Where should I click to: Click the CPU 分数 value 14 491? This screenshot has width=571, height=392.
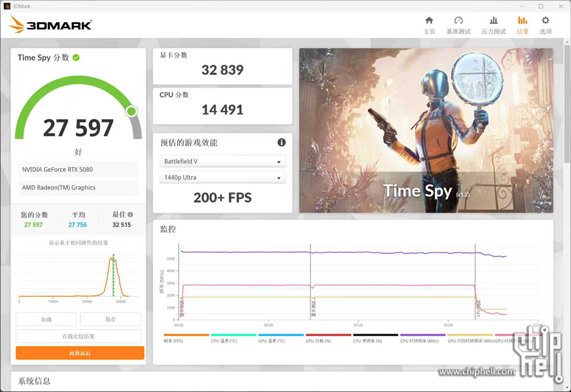coord(223,110)
